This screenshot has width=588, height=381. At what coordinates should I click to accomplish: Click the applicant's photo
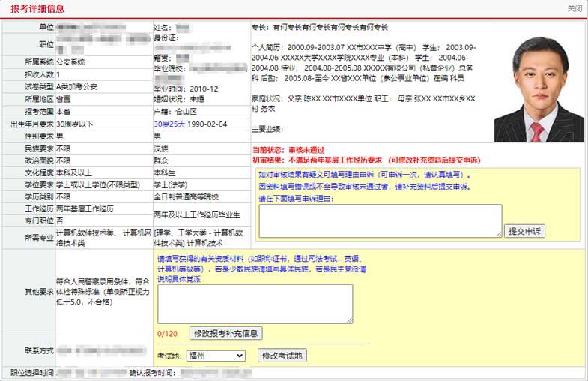point(536,88)
